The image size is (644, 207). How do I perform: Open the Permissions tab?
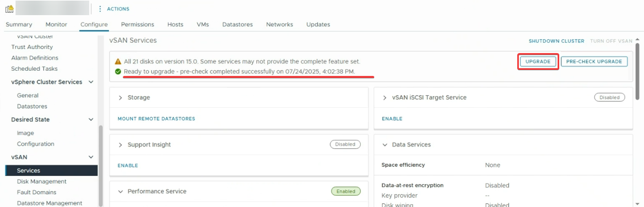point(137,24)
